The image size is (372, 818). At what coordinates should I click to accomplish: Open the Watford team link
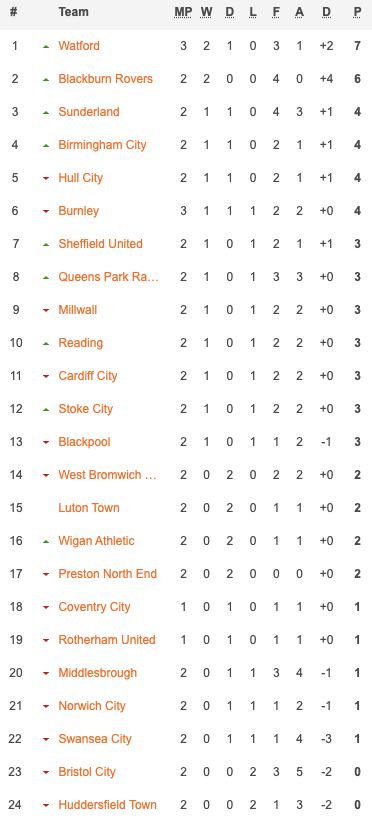pos(79,46)
